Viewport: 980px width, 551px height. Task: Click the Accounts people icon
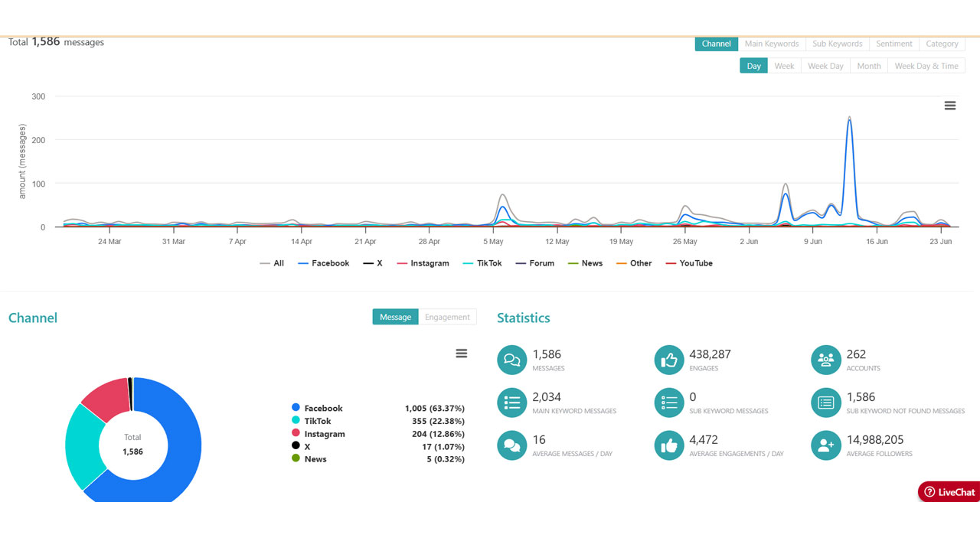pyautogui.click(x=826, y=360)
